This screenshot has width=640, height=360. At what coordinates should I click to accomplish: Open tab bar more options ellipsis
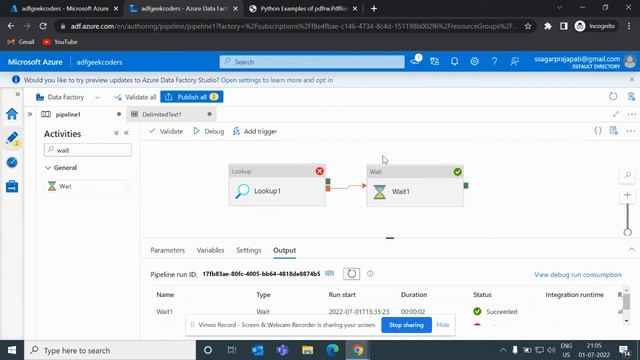coord(631,114)
